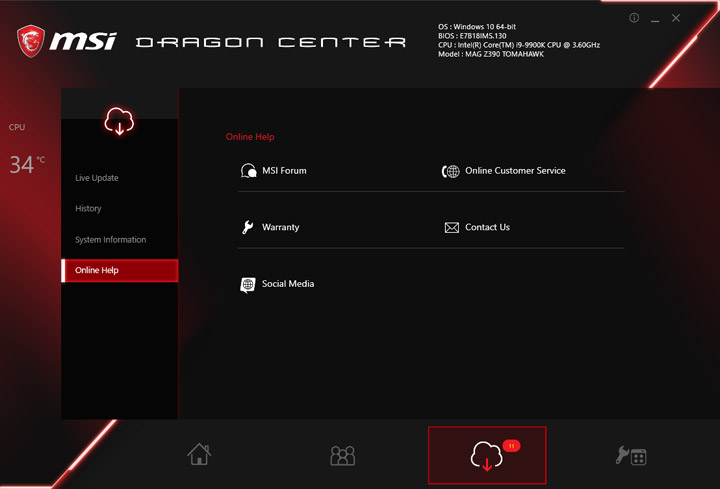Screen dimensions: 720x489
Task: Click the BIOS : E7B18IMS.130 text
Action: (x=472, y=36)
